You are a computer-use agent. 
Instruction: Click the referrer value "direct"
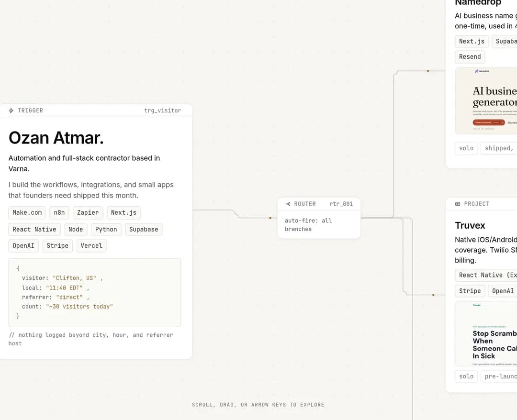(x=69, y=297)
